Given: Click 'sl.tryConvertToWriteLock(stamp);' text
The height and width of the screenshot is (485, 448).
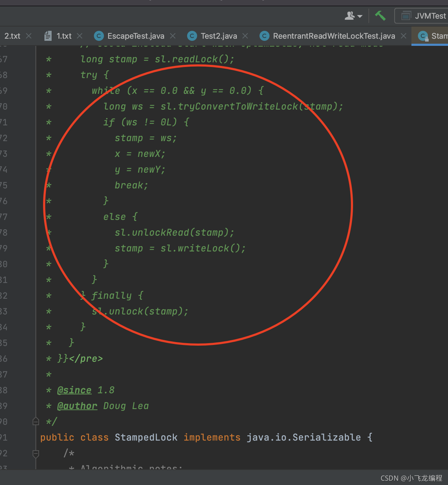Looking at the screenshot, I should point(252,106).
